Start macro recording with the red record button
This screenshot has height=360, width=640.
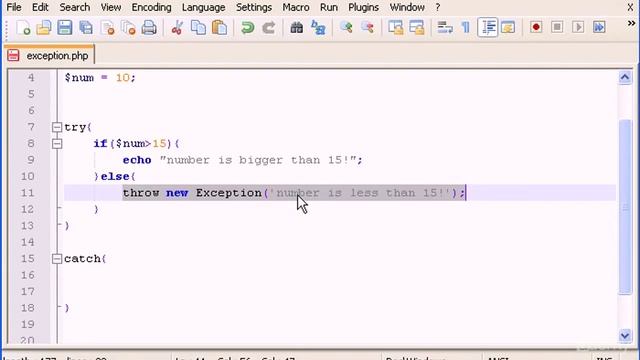coord(536,27)
